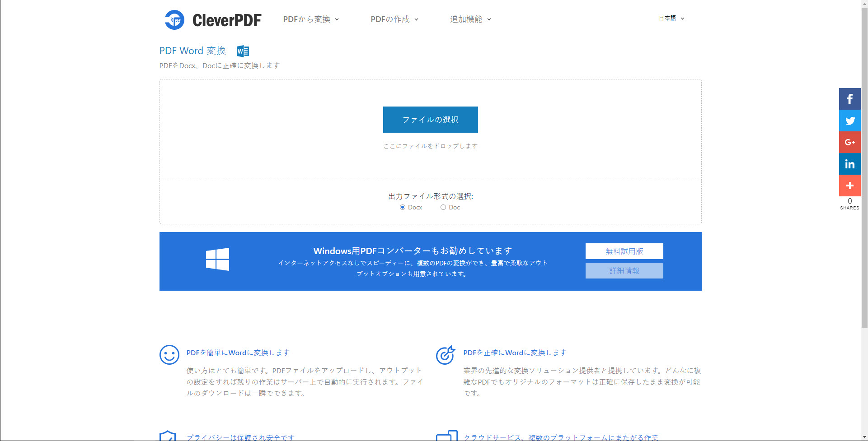Click the Windows logo in blue banner

[217, 259]
